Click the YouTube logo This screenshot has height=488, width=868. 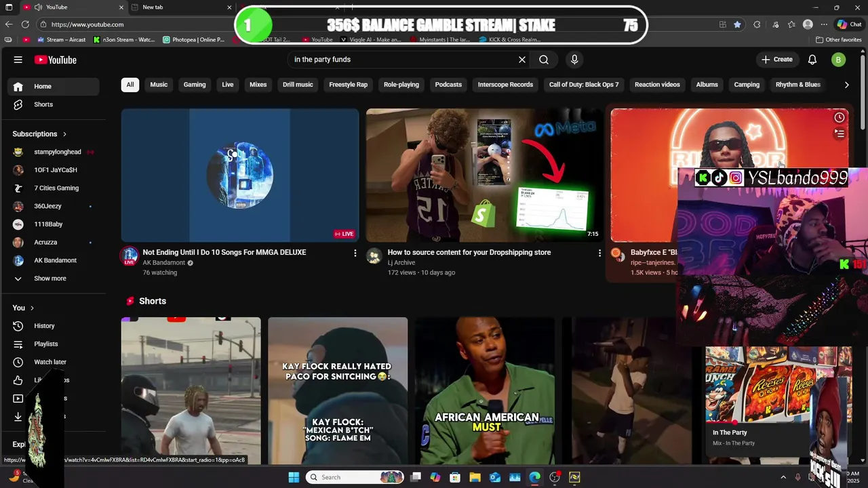point(56,60)
